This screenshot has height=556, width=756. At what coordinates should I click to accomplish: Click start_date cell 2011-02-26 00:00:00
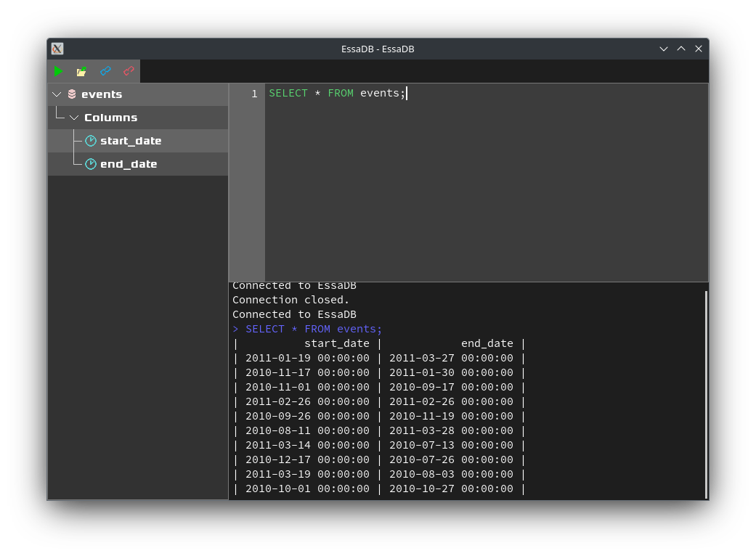coord(308,401)
